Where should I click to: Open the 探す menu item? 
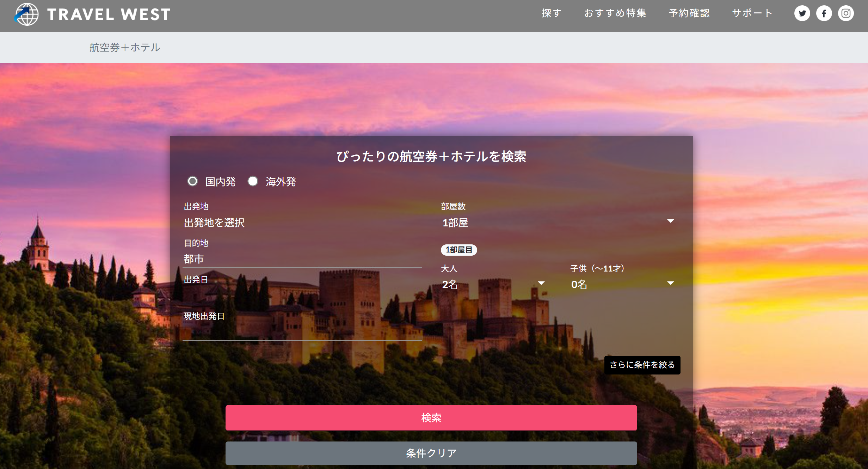(x=552, y=13)
